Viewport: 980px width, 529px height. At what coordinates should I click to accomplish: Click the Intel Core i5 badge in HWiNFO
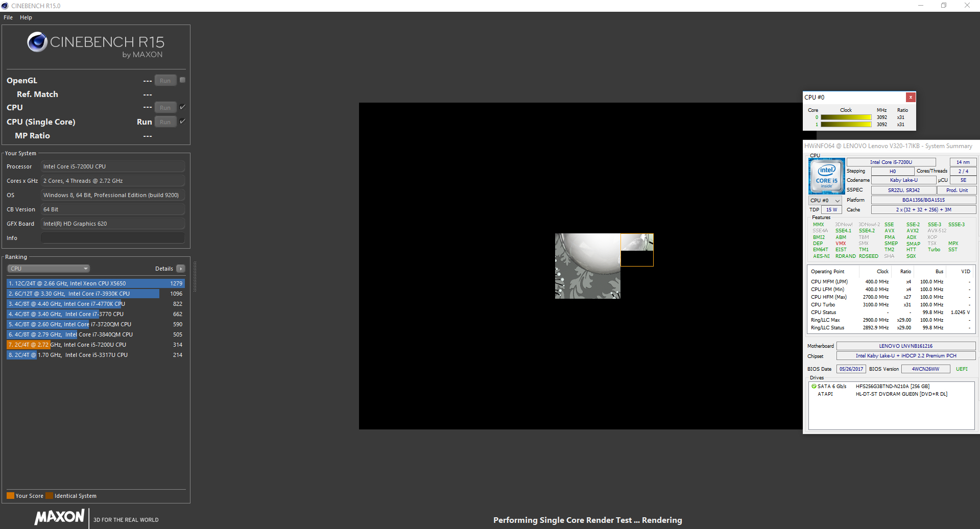pyautogui.click(x=826, y=176)
